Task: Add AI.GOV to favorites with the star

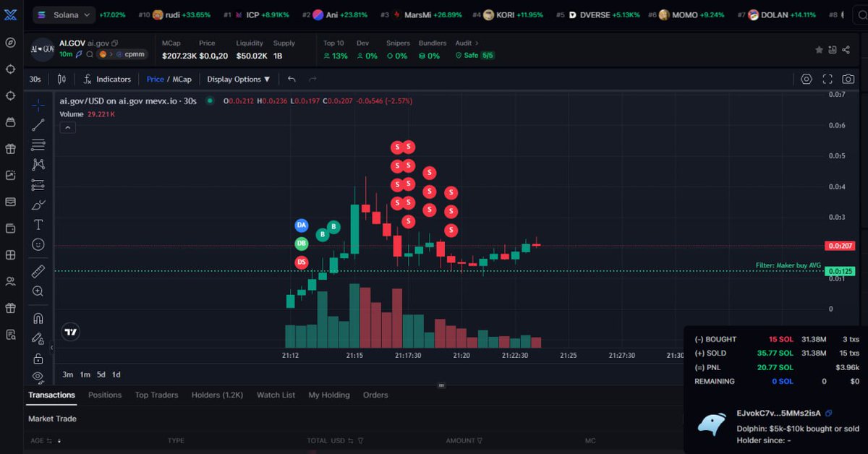Action: [819, 50]
